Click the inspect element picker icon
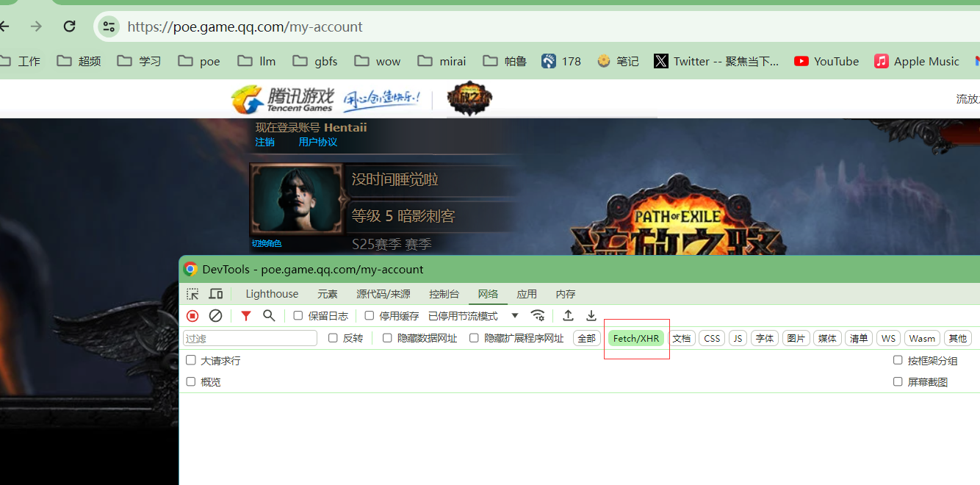Image resolution: width=980 pixels, height=485 pixels. click(192, 294)
